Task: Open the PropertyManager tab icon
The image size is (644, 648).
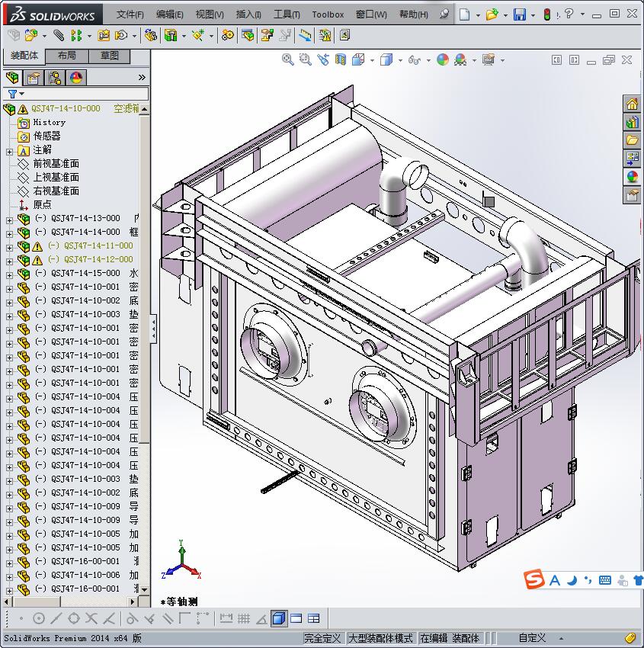Action: click(x=34, y=78)
